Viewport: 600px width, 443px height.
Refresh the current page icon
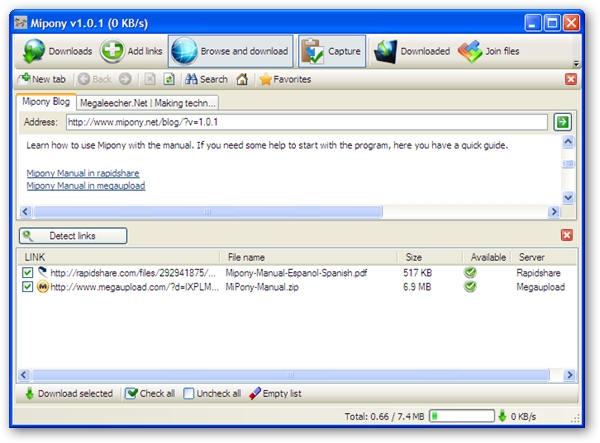[x=169, y=79]
